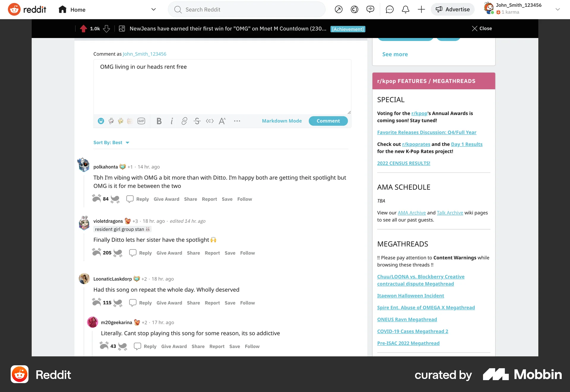
Task: Upvote the NewJeans post in the header
Action: [83, 29]
